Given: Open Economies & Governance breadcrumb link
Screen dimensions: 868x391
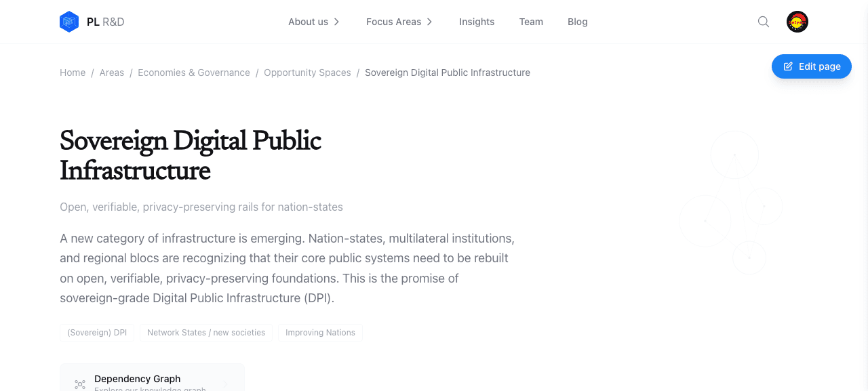Looking at the screenshot, I should coord(194,73).
